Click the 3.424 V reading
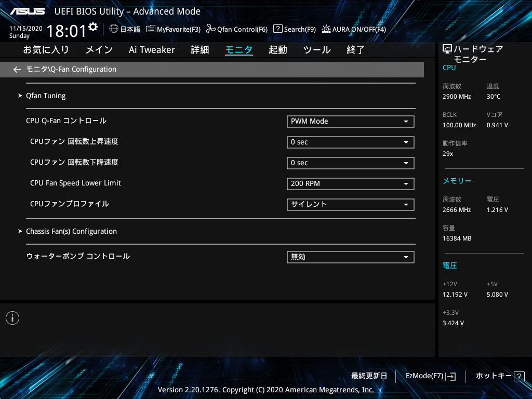The width and height of the screenshot is (532, 399). click(x=453, y=323)
